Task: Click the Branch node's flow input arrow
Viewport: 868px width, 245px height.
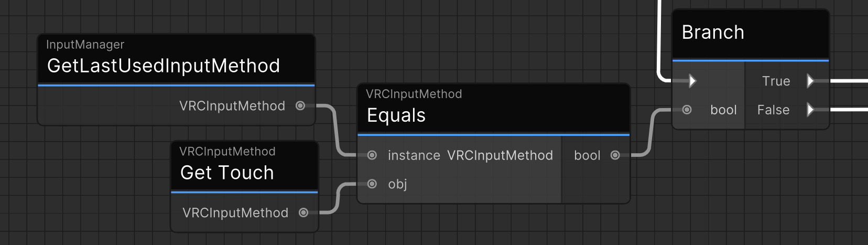Action: (692, 81)
